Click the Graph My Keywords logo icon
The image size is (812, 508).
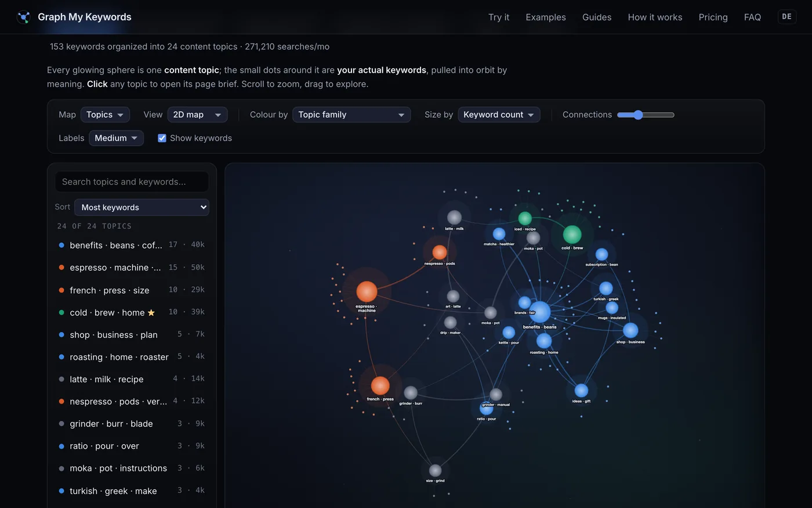pos(24,17)
